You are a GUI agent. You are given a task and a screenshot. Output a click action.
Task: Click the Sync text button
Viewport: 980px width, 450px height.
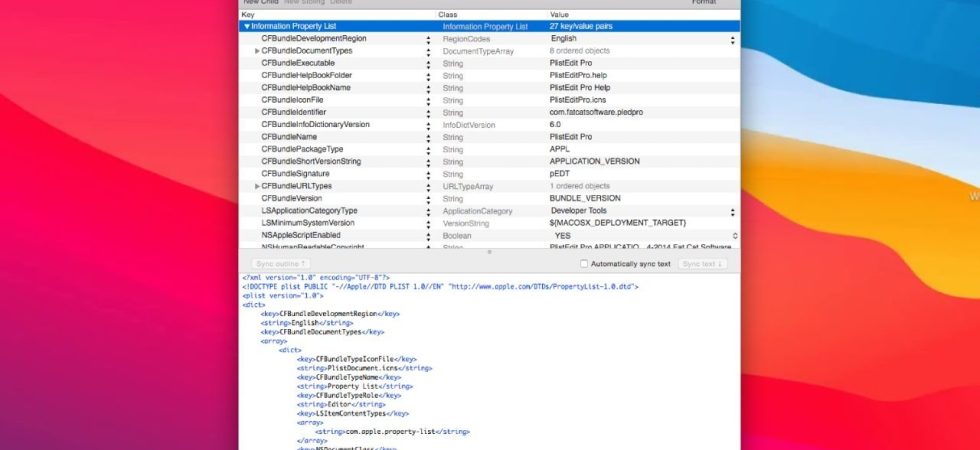click(702, 264)
